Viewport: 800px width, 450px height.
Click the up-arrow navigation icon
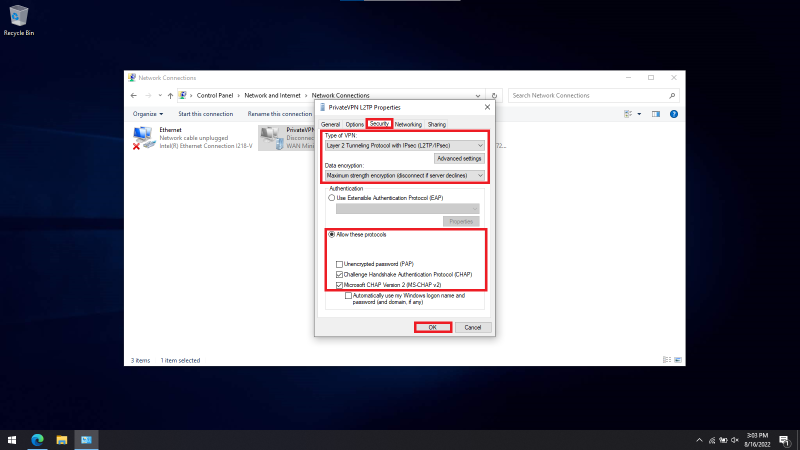170,95
